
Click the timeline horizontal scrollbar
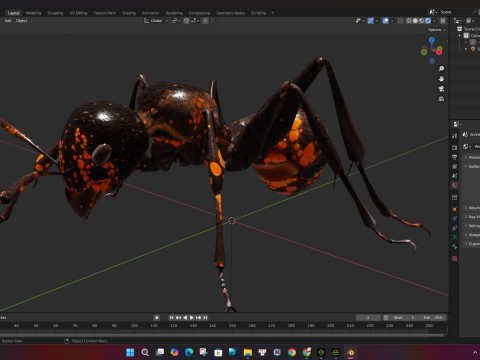(222, 334)
